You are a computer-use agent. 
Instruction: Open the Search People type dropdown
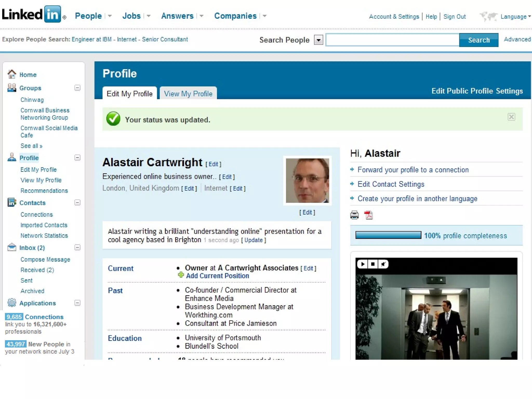click(x=318, y=40)
